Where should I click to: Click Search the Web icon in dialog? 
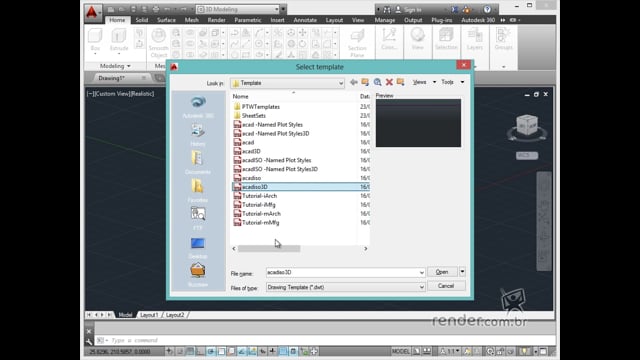coord(378,82)
